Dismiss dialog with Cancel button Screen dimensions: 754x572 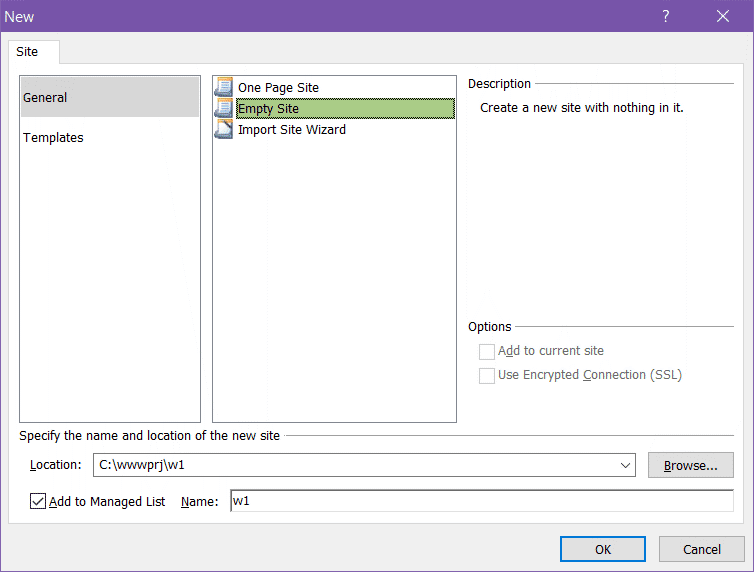[x=701, y=549]
